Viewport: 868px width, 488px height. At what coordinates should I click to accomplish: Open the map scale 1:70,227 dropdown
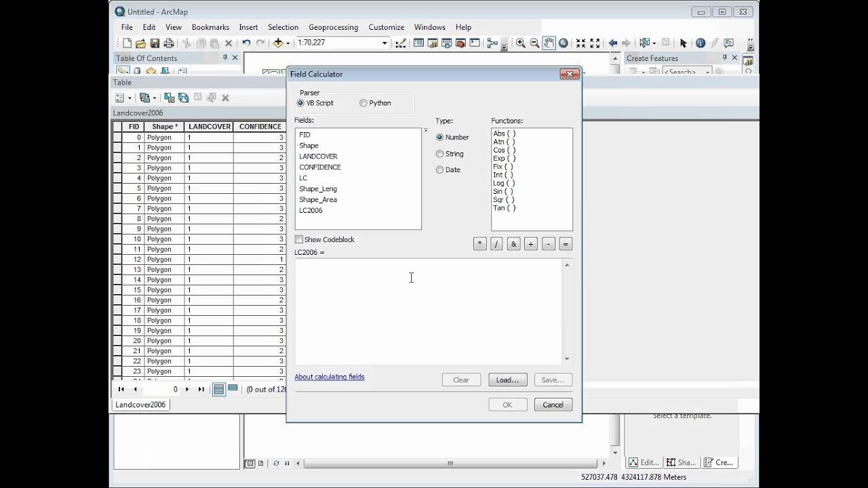(384, 43)
